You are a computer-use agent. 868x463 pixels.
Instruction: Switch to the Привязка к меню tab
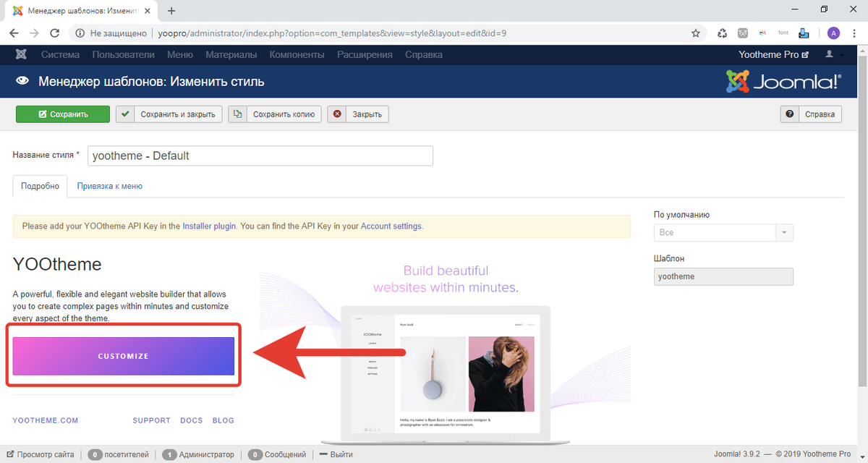pyautogui.click(x=110, y=186)
